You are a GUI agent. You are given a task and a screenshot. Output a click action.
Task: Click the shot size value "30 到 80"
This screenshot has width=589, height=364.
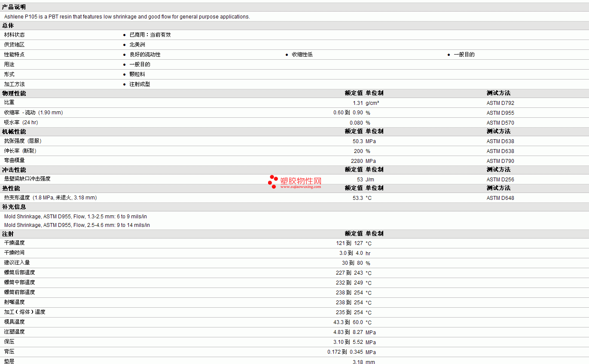353,263
